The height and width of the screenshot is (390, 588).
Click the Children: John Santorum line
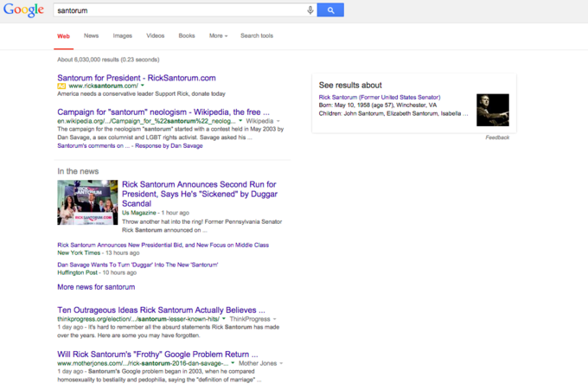click(x=393, y=113)
